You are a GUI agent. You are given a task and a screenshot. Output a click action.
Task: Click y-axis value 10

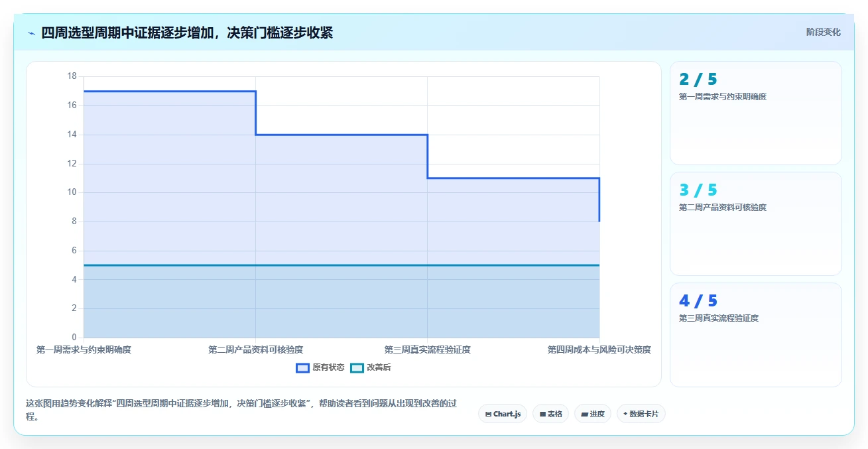72,192
